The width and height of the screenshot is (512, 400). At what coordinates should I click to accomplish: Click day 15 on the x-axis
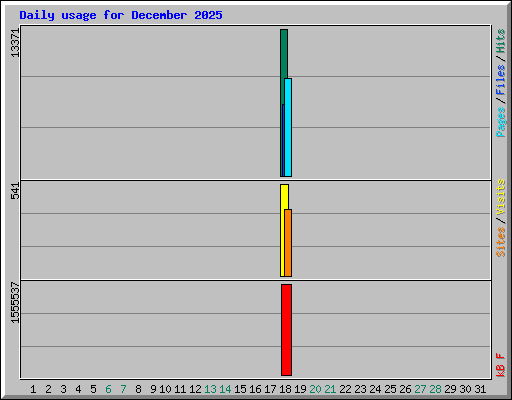240,389
